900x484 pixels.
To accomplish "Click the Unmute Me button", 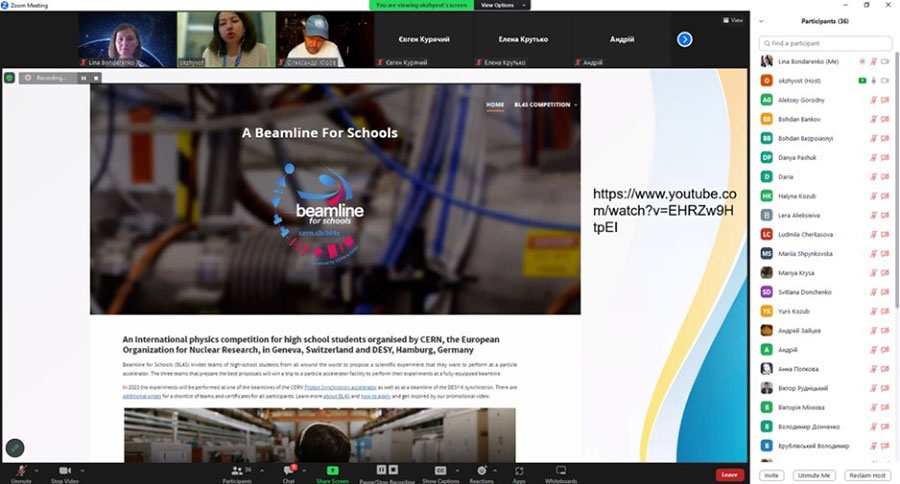I will coord(814,475).
